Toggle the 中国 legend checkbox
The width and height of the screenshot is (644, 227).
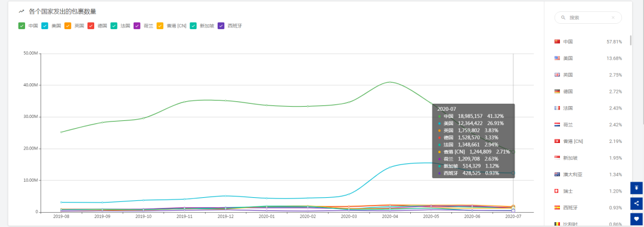[x=22, y=26]
